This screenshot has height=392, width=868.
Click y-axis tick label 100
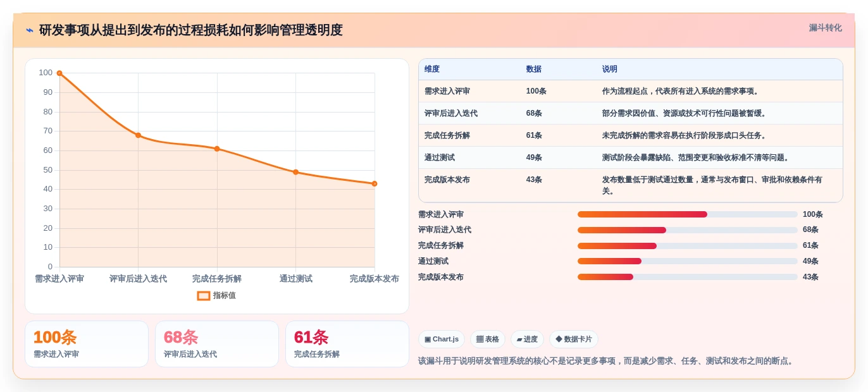(x=46, y=73)
